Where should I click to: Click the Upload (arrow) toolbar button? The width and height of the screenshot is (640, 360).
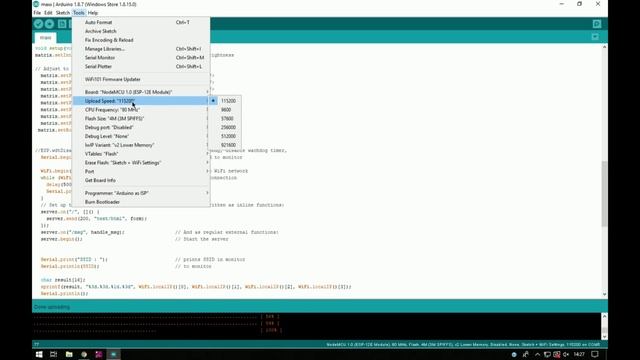(49, 24)
